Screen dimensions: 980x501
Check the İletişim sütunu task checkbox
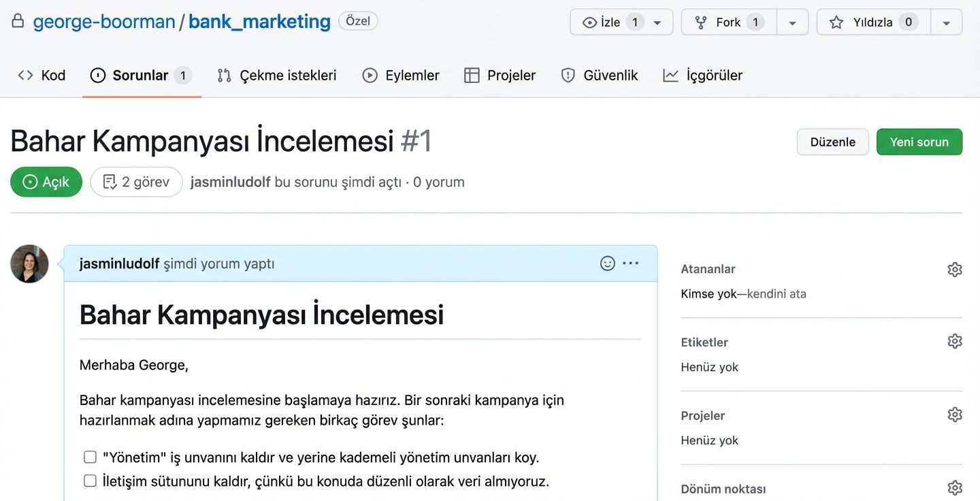90,481
